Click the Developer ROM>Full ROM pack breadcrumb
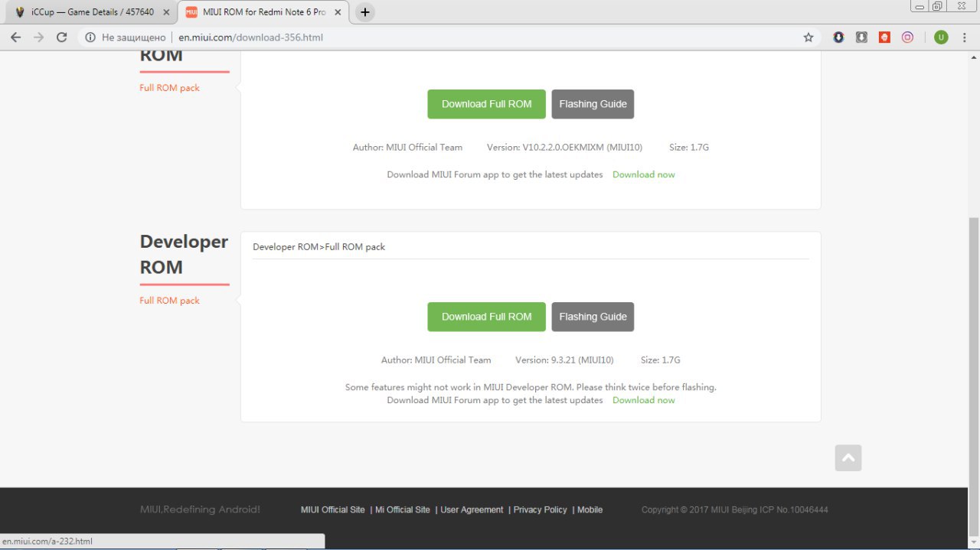 click(x=318, y=247)
